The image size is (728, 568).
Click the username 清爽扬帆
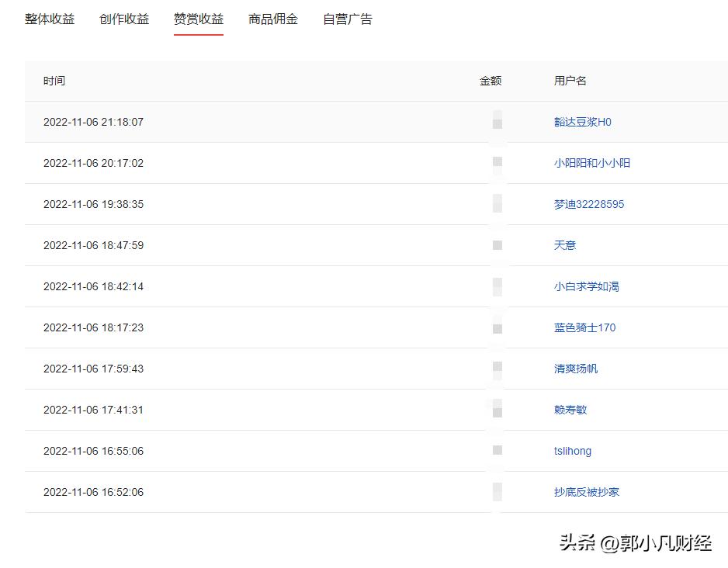tap(577, 369)
